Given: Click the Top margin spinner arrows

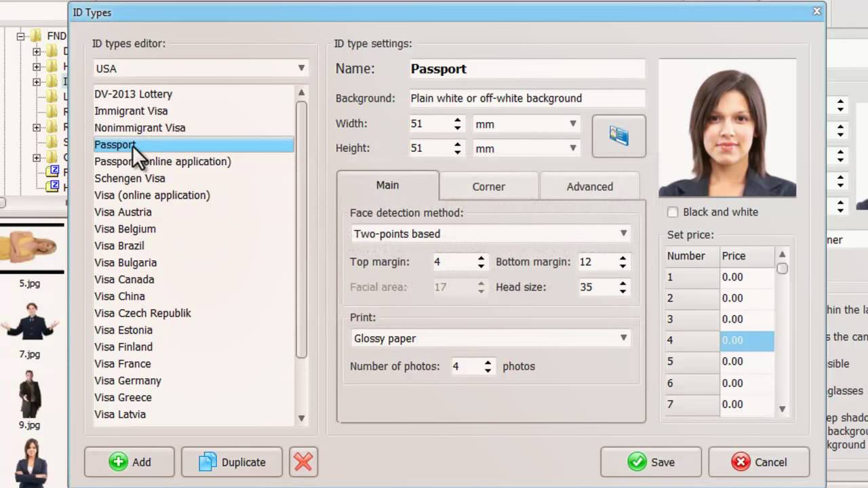Looking at the screenshot, I should click(x=481, y=262).
